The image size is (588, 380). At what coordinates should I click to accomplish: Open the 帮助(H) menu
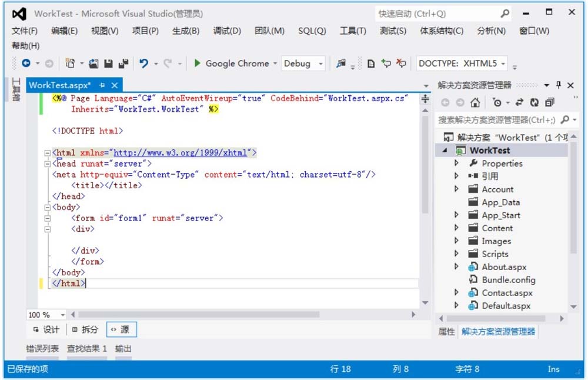coord(25,46)
